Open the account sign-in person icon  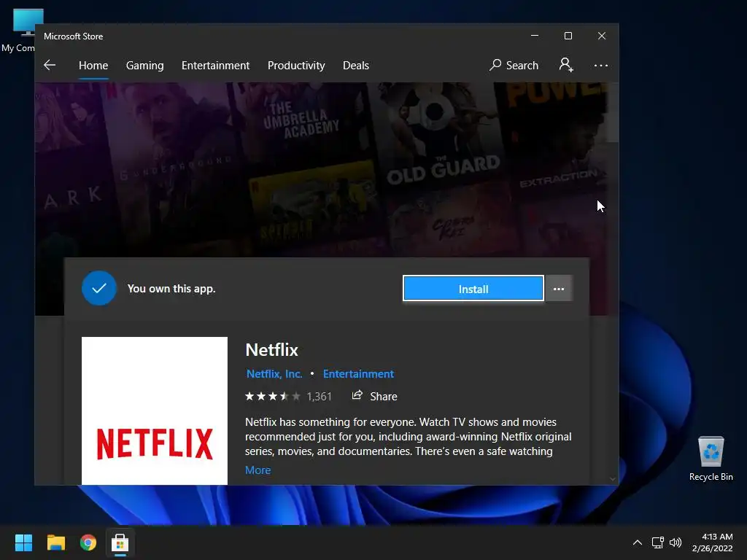pyautogui.click(x=566, y=65)
